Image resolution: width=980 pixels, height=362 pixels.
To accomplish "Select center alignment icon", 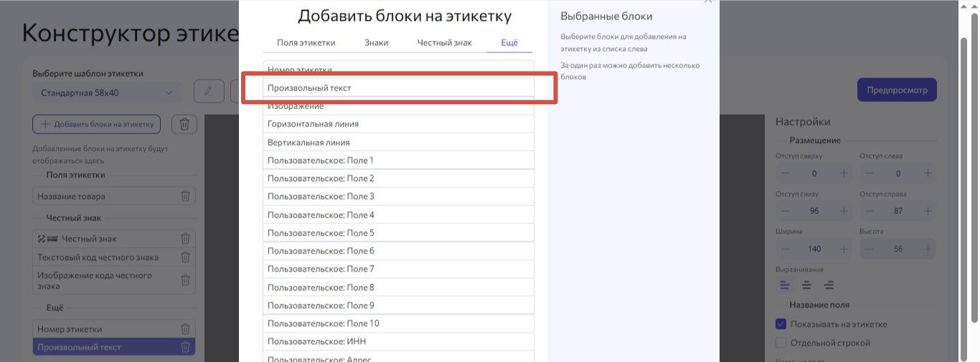I will 806,285.
